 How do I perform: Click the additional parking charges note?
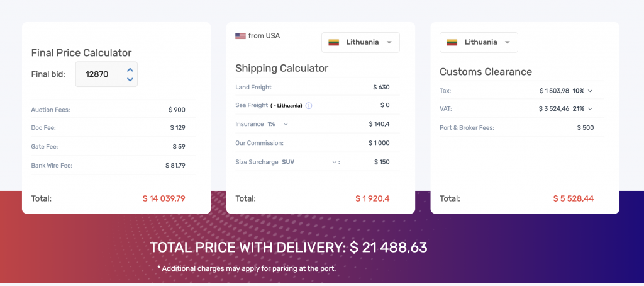click(247, 268)
